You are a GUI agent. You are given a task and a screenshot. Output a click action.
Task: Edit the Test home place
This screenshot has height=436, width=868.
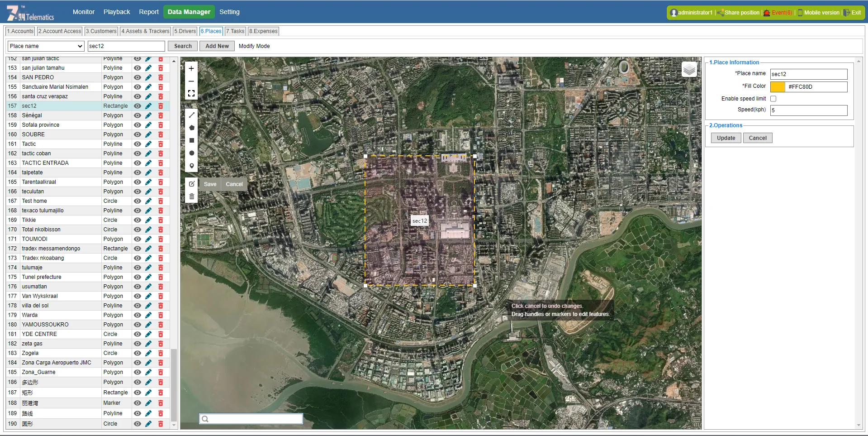pyautogui.click(x=148, y=201)
